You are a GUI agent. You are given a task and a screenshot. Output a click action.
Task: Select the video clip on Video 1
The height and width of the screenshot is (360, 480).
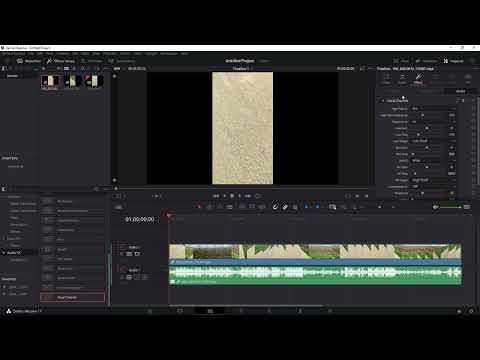[x=315, y=254]
